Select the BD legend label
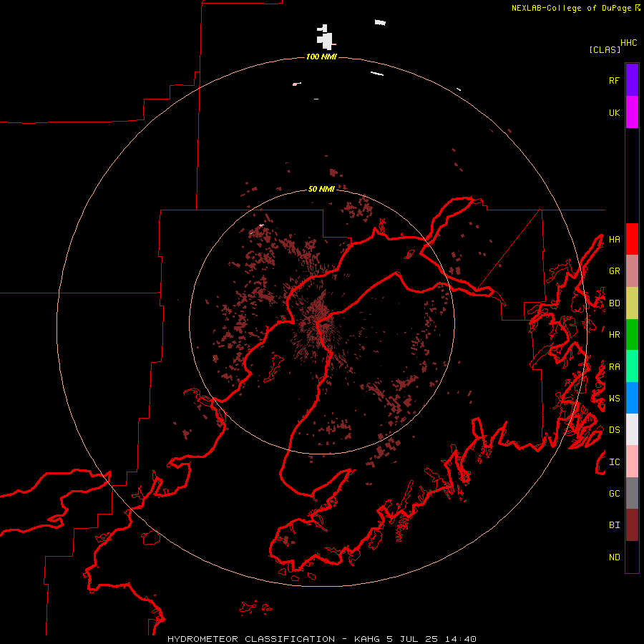 coord(614,303)
